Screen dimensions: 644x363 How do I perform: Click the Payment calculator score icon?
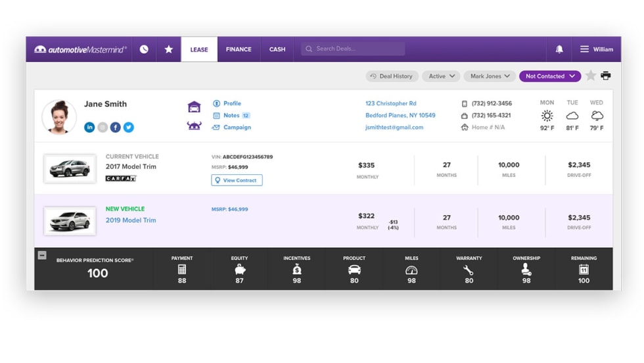(182, 270)
